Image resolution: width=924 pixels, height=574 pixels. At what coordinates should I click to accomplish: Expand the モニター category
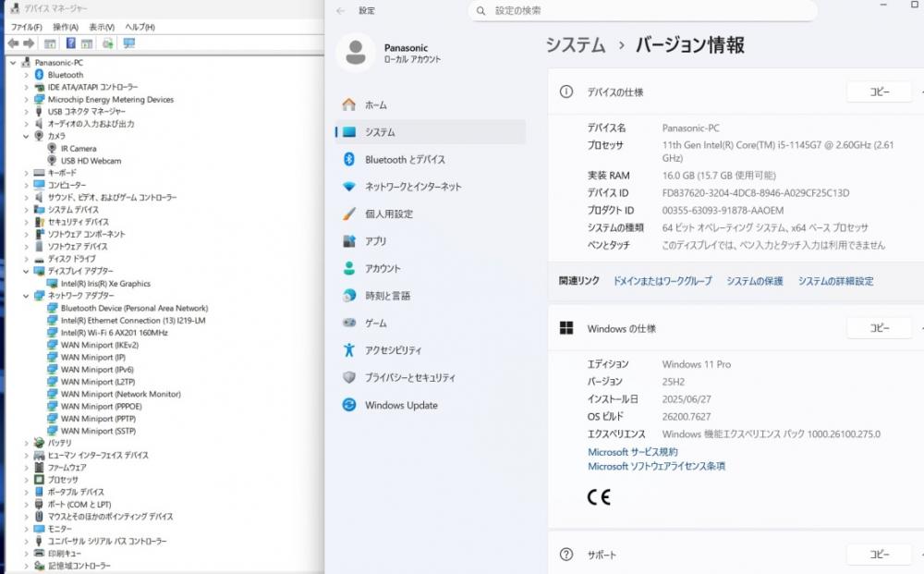[x=26, y=529]
